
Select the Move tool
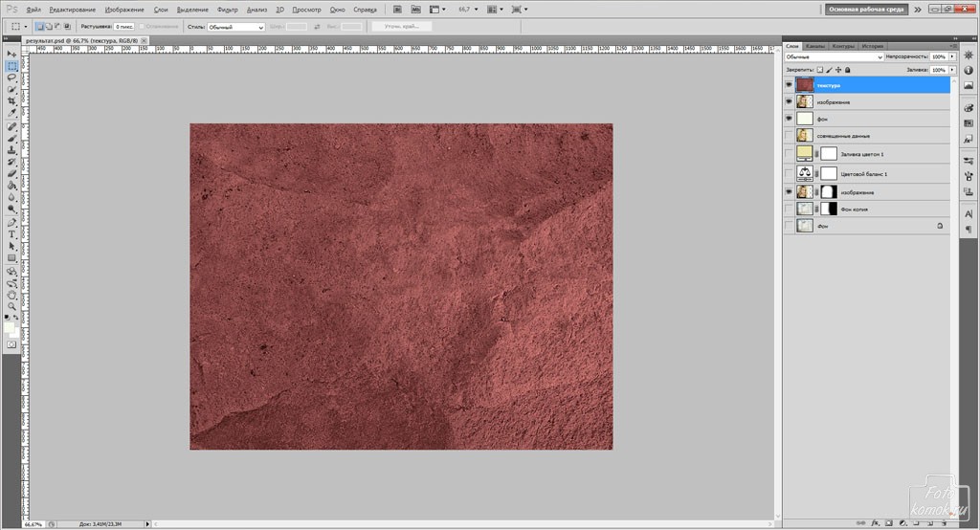point(11,54)
